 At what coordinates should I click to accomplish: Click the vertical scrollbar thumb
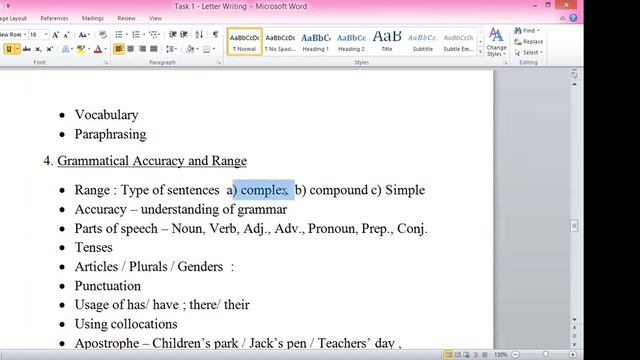click(x=574, y=226)
